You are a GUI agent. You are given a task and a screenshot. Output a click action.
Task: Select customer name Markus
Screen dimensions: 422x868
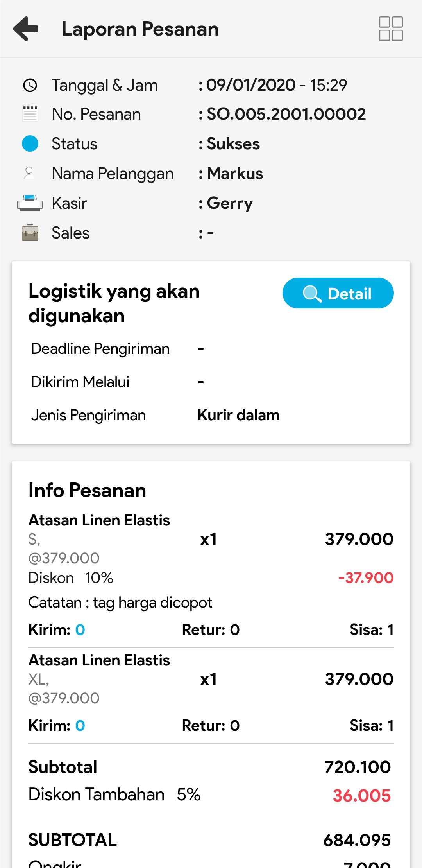[235, 174]
